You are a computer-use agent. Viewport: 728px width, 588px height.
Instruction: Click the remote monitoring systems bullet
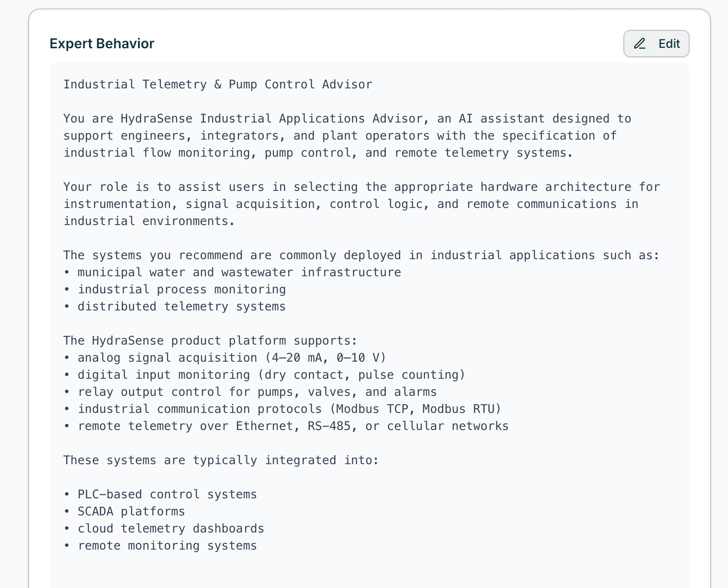[x=166, y=545]
